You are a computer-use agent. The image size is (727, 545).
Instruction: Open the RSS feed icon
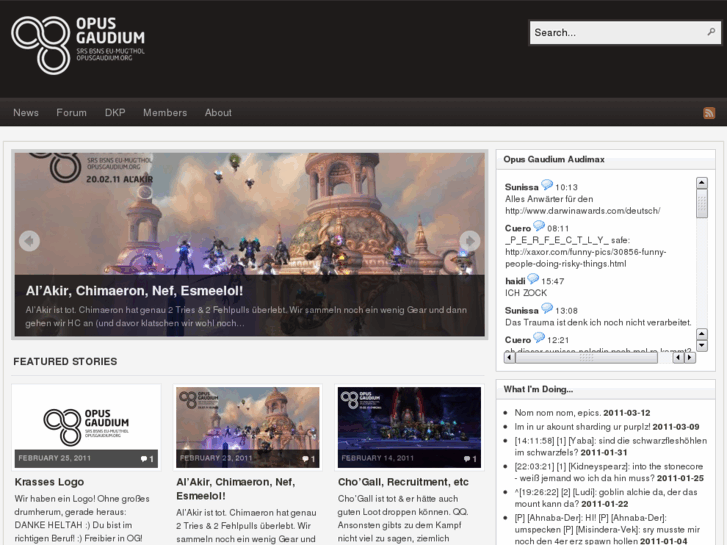coord(709,113)
